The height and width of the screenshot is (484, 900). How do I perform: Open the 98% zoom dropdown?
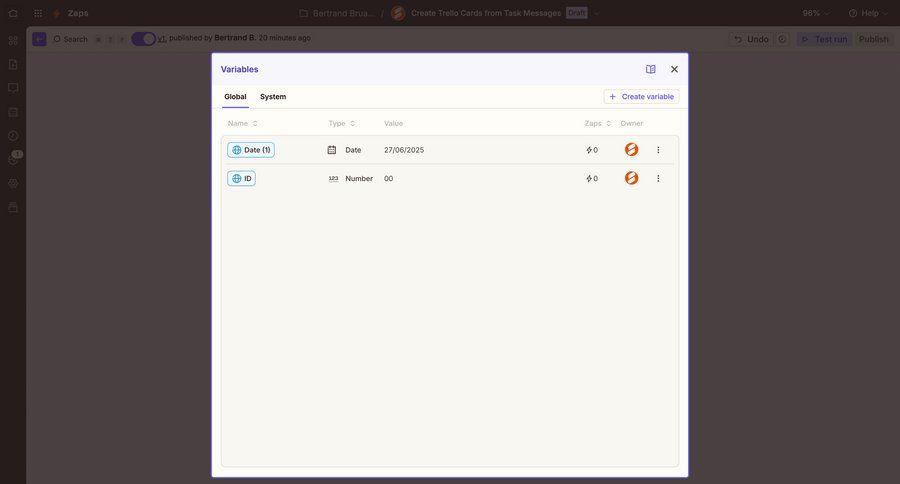816,13
